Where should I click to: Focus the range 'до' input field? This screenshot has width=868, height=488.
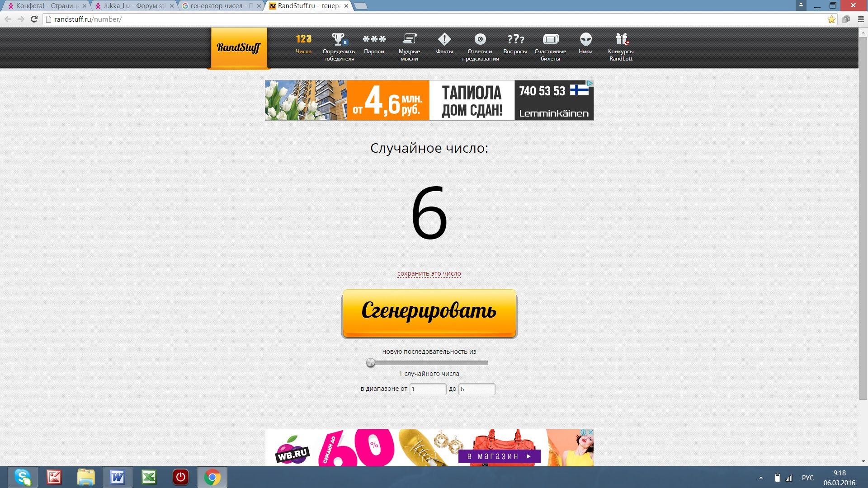pos(476,389)
